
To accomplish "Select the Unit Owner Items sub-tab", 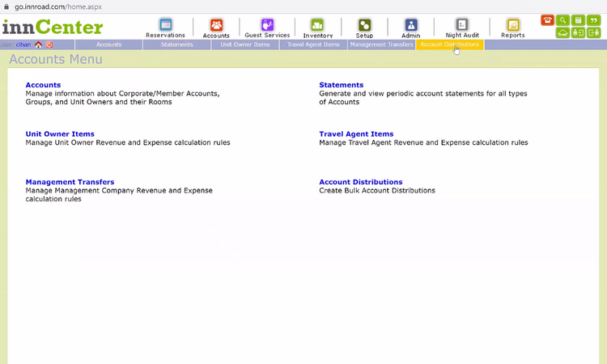I will click(245, 44).
